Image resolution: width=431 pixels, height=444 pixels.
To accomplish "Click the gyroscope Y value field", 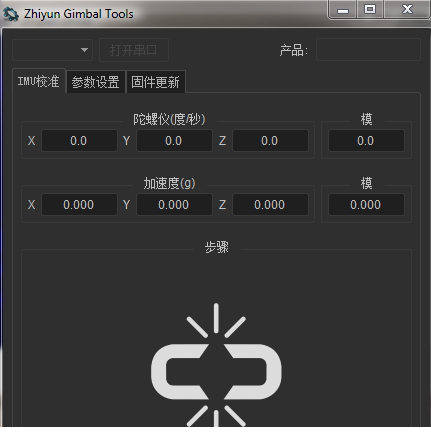I will (174, 141).
